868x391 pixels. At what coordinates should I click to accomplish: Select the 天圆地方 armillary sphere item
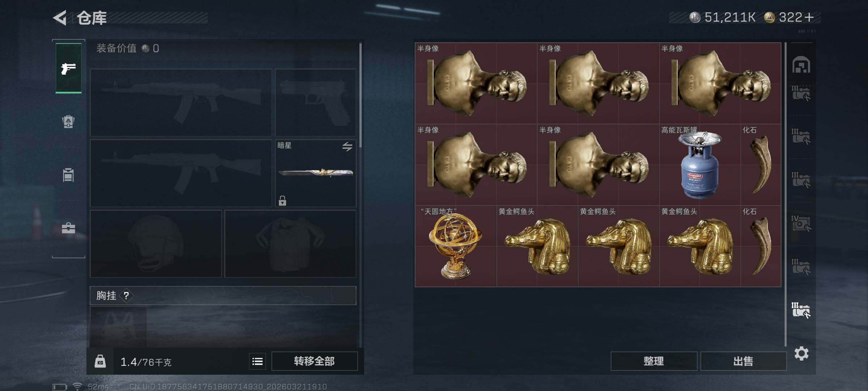pyautogui.click(x=456, y=246)
